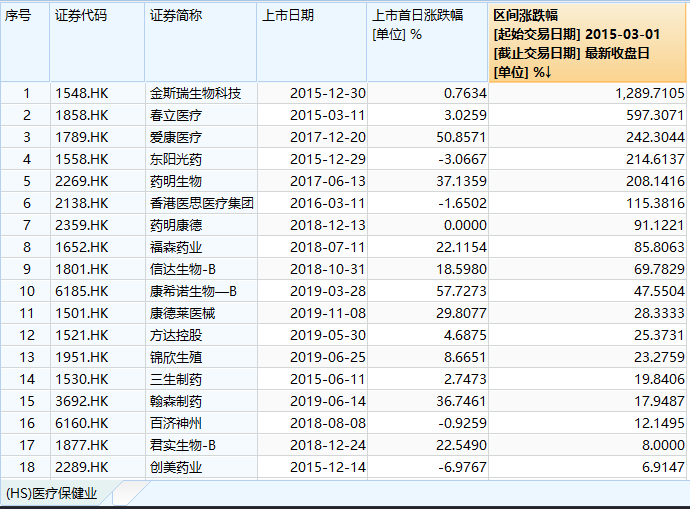690x509 pixels.
Task: Select the name 百济神州
Action: pyautogui.click(x=176, y=423)
